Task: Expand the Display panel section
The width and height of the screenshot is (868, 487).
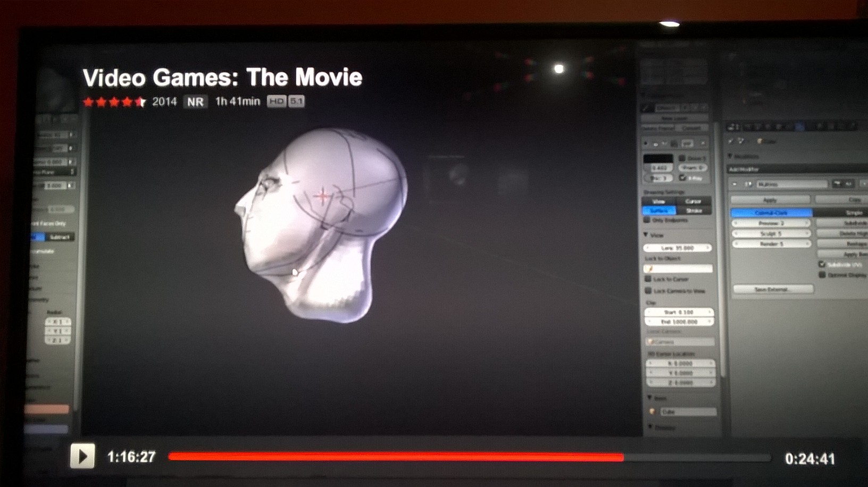Action: coord(650,427)
